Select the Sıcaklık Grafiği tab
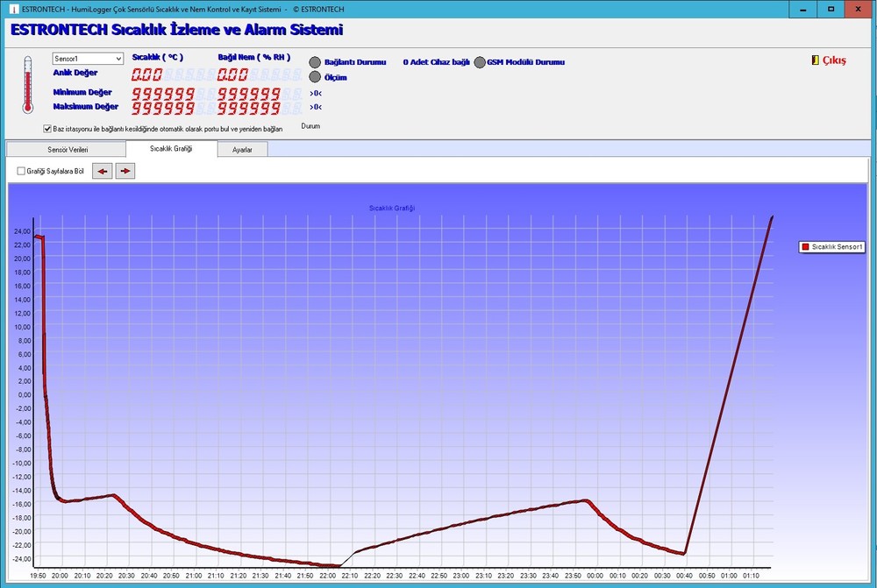Image resolution: width=877 pixels, height=588 pixels. (171, 149)
